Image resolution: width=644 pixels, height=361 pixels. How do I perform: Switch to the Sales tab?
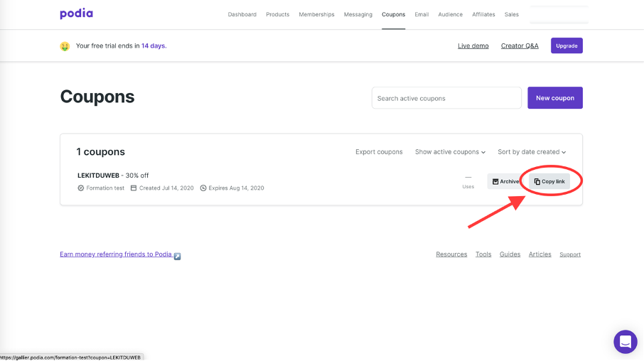[511, 14]
